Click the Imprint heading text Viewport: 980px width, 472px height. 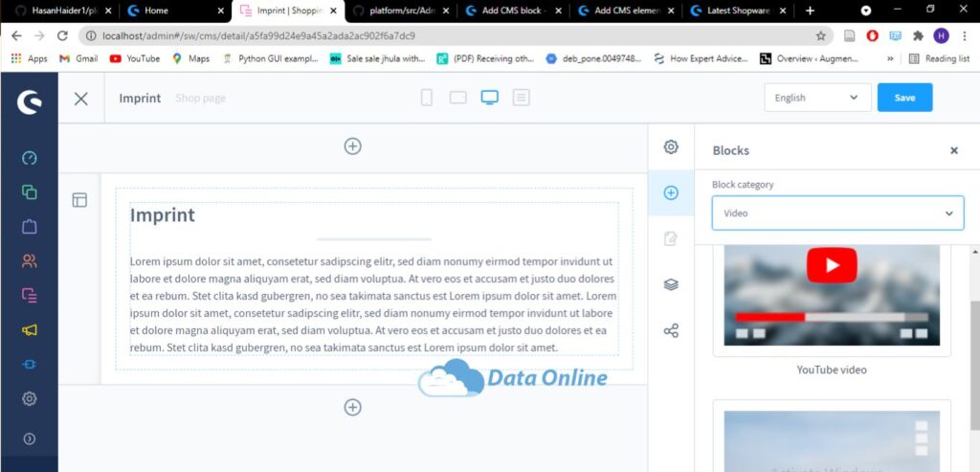click(163, 215)
